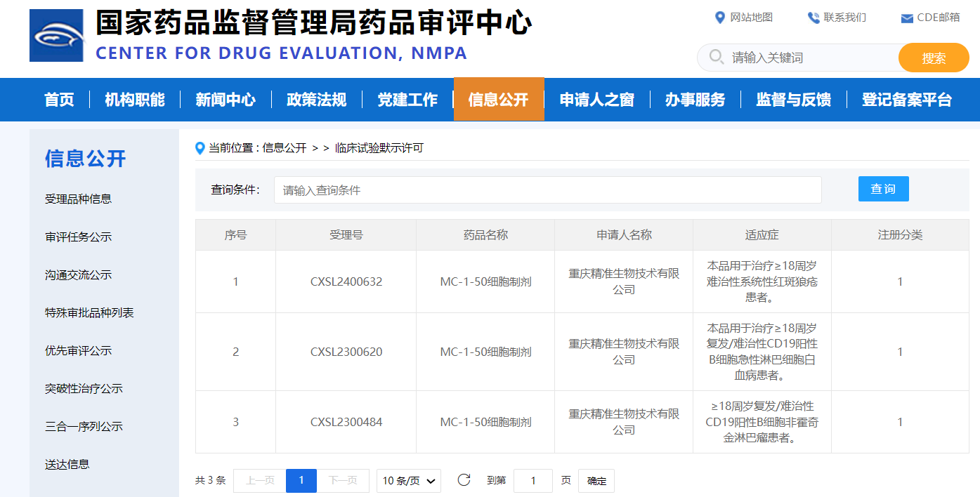This screenshot has width=980, height=497.
Task: Click the contact us phone icon
Action: [814, 18]
